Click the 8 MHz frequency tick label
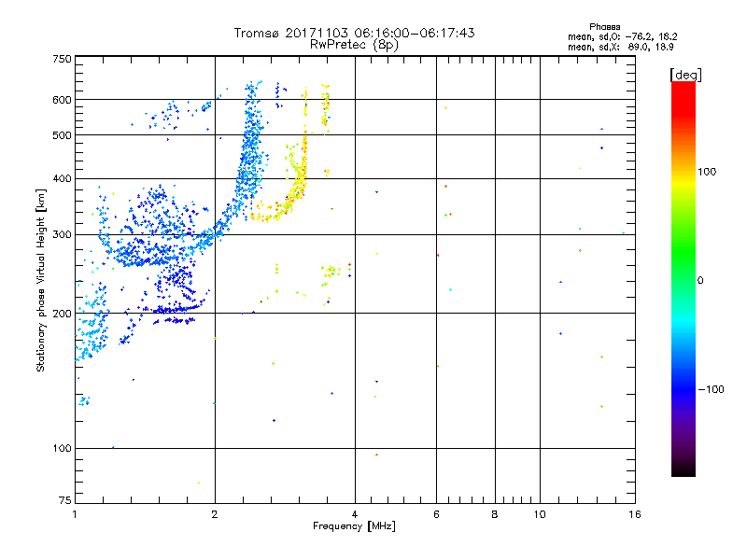Screen dimensions: 747x560 (495, 514)
